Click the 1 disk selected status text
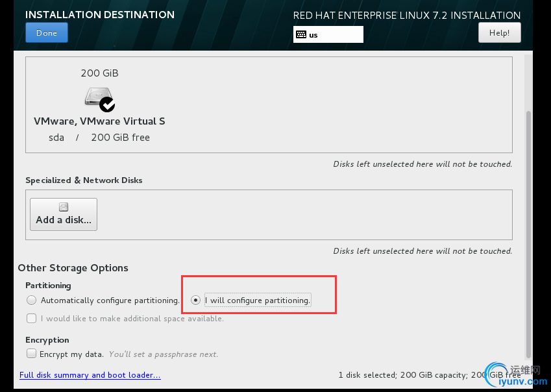 click(430, 375)
